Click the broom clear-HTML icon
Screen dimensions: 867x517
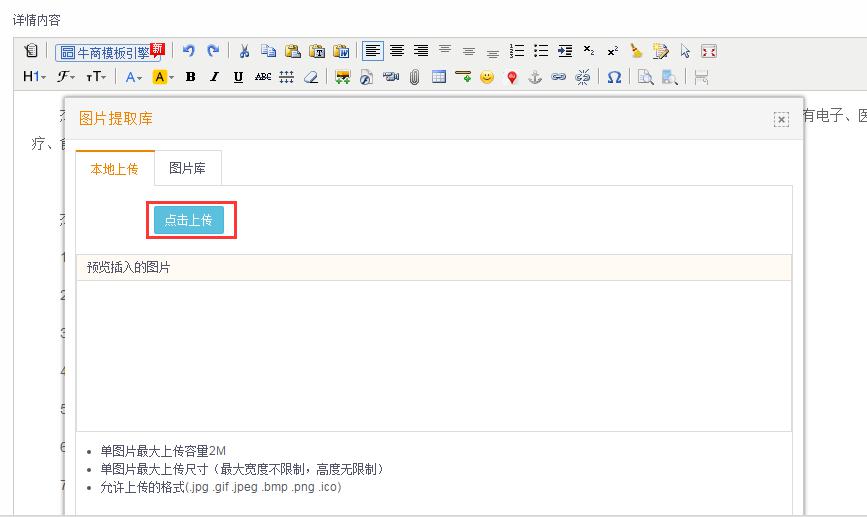[636, 51]
